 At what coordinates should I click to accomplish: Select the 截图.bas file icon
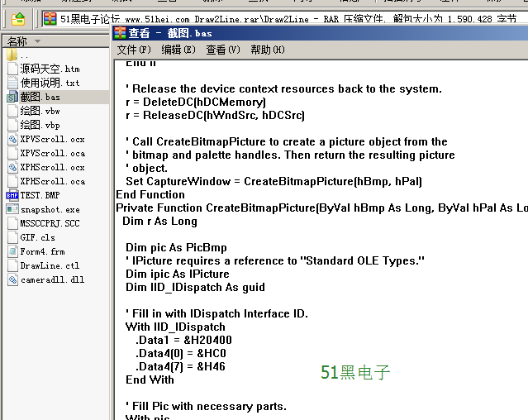pos(12,97)
